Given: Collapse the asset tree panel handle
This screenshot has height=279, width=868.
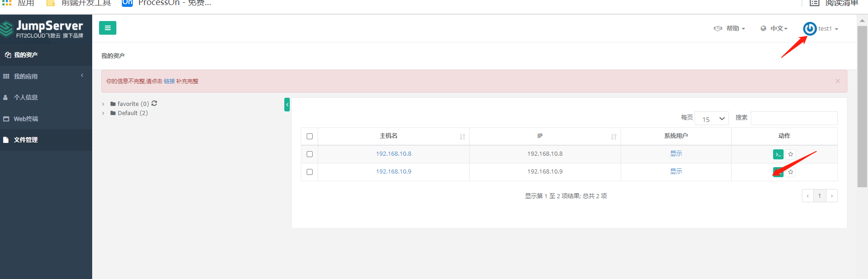Looking at the screenshot, I should pos(287,105).
